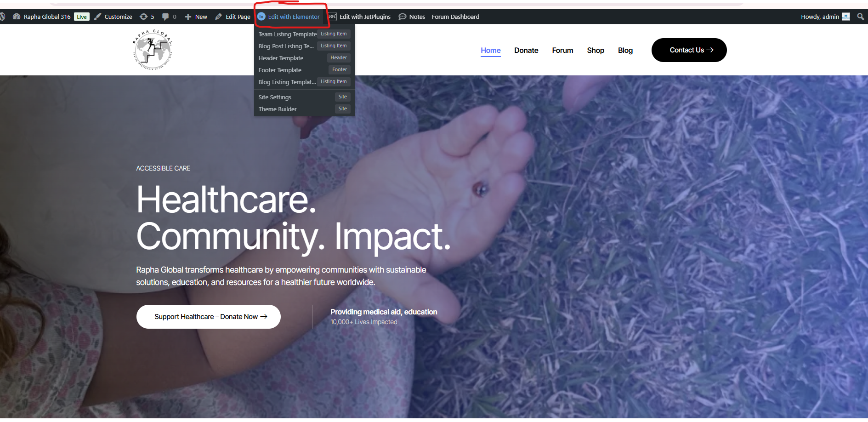The image size is (868, 422).
Task: Click the admin user avatar icon
Action: (x=846, y=17)
